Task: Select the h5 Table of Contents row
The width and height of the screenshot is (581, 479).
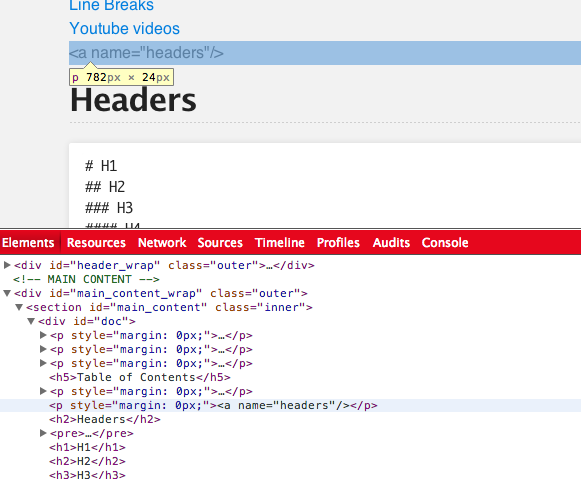Action: point(140,377)
